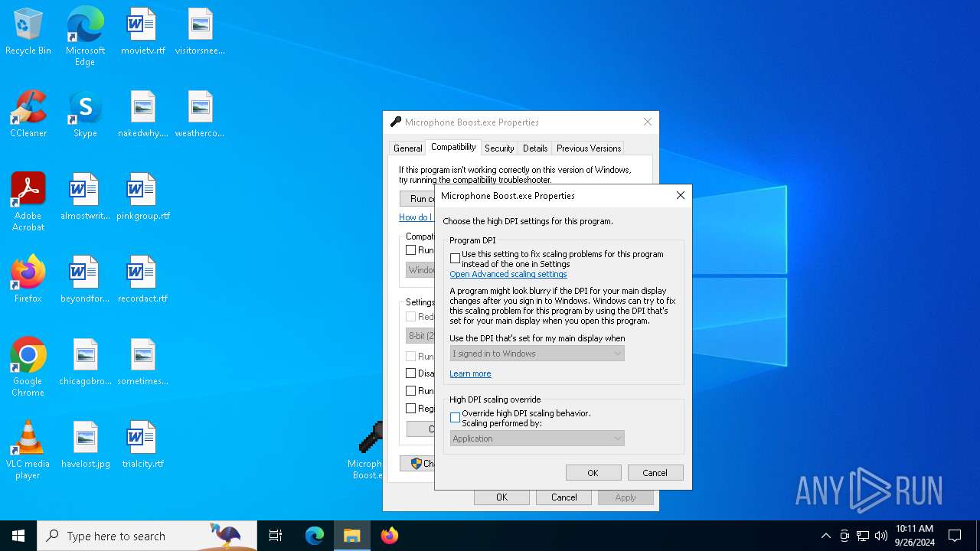The height and width of the screenshot is (551, 980).
Task: Select the chicagobro... image file
Action: [85, 363]
